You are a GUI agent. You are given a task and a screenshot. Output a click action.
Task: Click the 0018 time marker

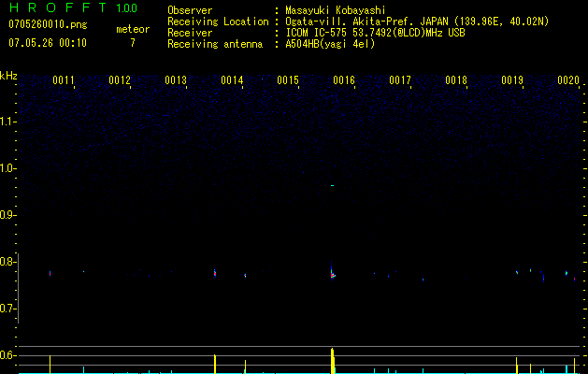coord(456,79)
